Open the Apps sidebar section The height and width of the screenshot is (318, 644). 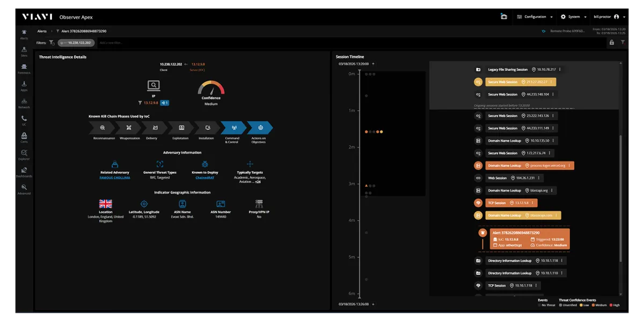24,86
